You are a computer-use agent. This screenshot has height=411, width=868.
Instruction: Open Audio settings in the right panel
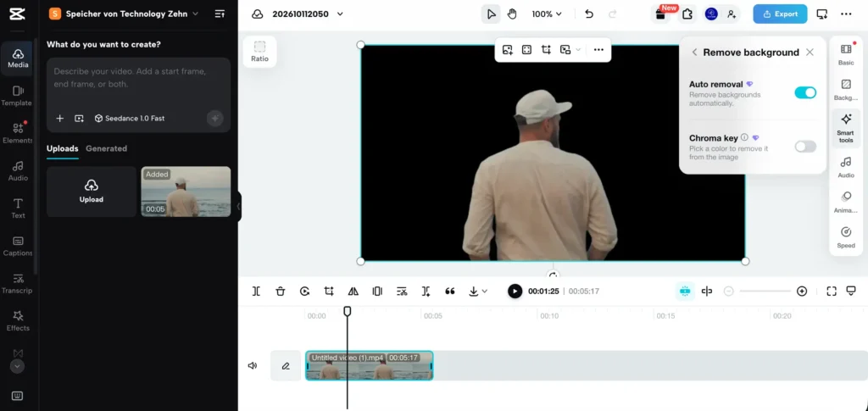pyautogui.click(x=846, y=167)
